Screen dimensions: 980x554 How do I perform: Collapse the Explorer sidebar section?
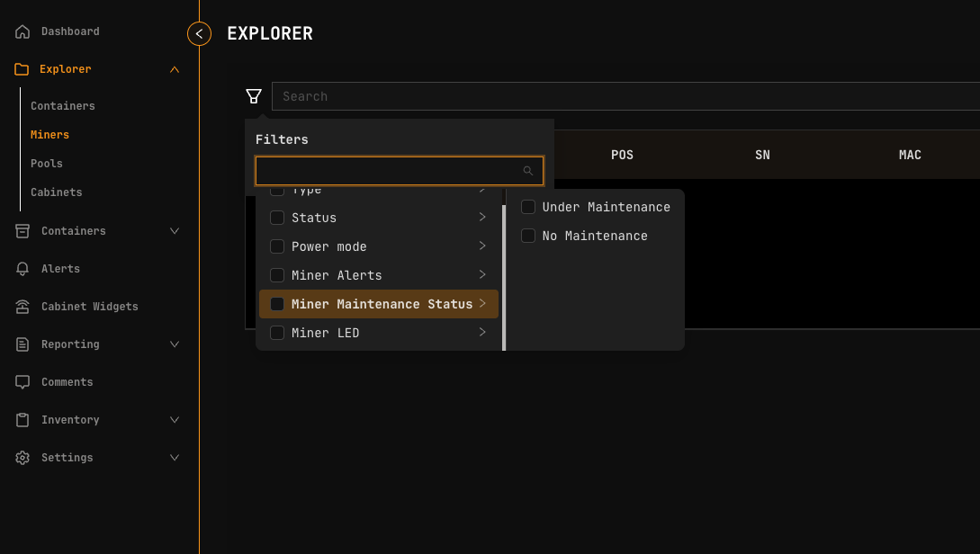174,68
